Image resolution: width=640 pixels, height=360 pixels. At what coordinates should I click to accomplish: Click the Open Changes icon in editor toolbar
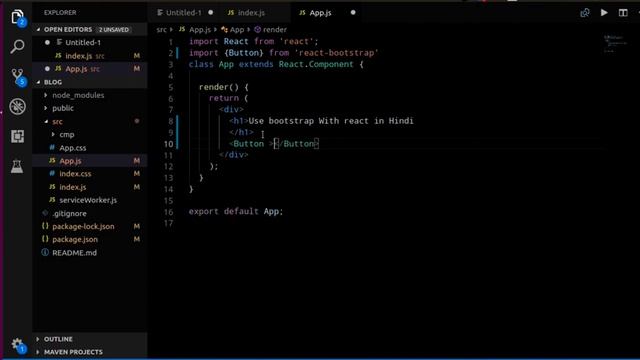pyautogui.click(x=585, y=13)
